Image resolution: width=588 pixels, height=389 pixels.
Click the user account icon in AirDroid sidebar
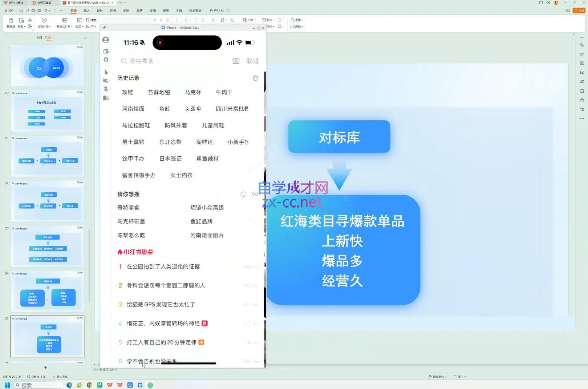pyautogui.click(x=106, y=40)
